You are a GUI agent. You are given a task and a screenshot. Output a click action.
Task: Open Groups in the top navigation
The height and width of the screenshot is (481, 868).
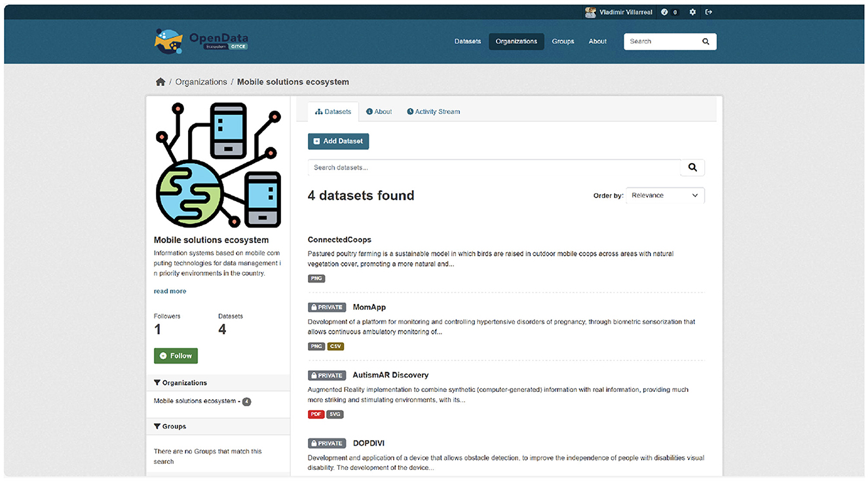pos(563,41)
